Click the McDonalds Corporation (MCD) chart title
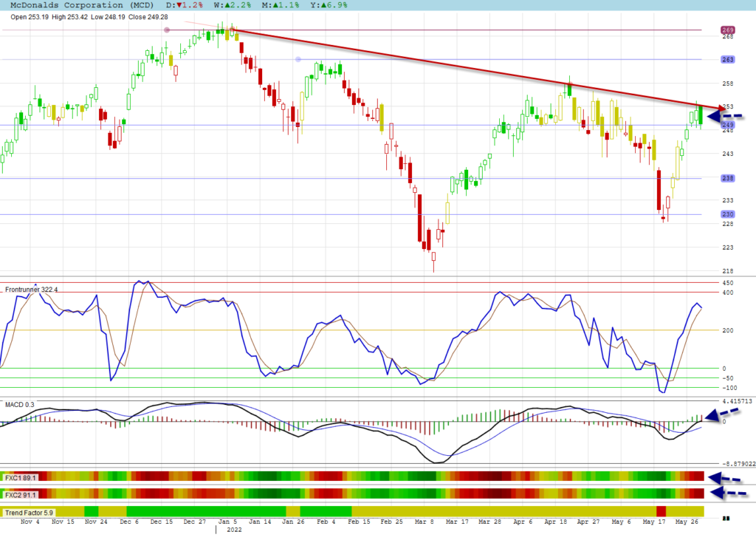The height and width of the screenshot is (543, 756). [82, 5]
